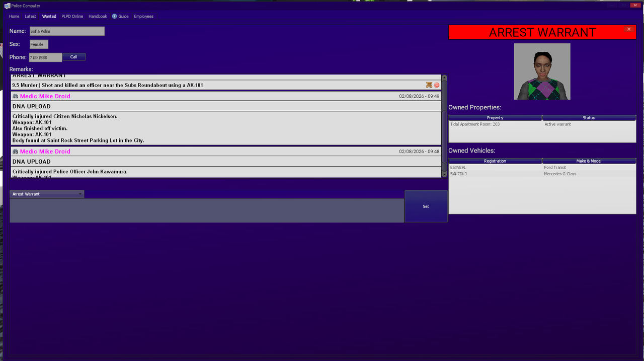The height and width of the screenshot is (361, 644).
Task: Click the Set button
Action: [x=426, y=206]
